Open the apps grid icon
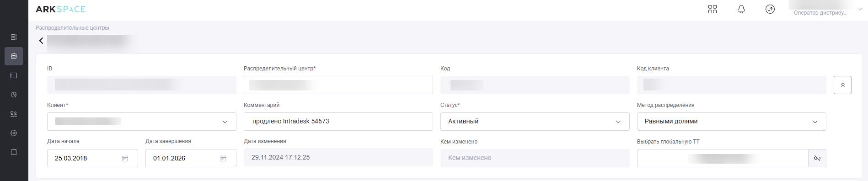Image resolution: width=868 pixels, height=181 pixels. tap(712, 9)
